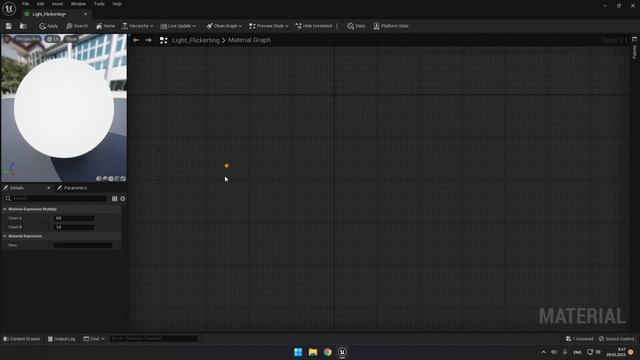Click the orange pin in the graph

pyautogui.click(x=227, y=166)
